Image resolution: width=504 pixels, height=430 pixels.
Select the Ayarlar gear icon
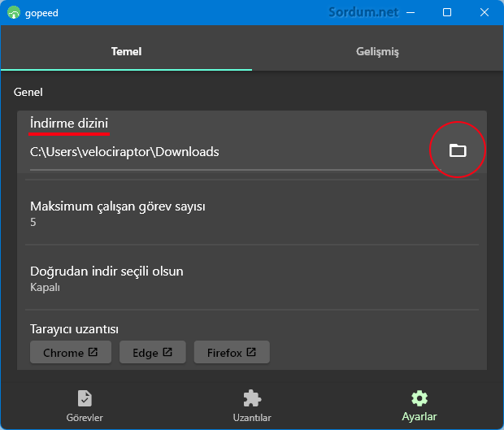click(x=419, y=398)
